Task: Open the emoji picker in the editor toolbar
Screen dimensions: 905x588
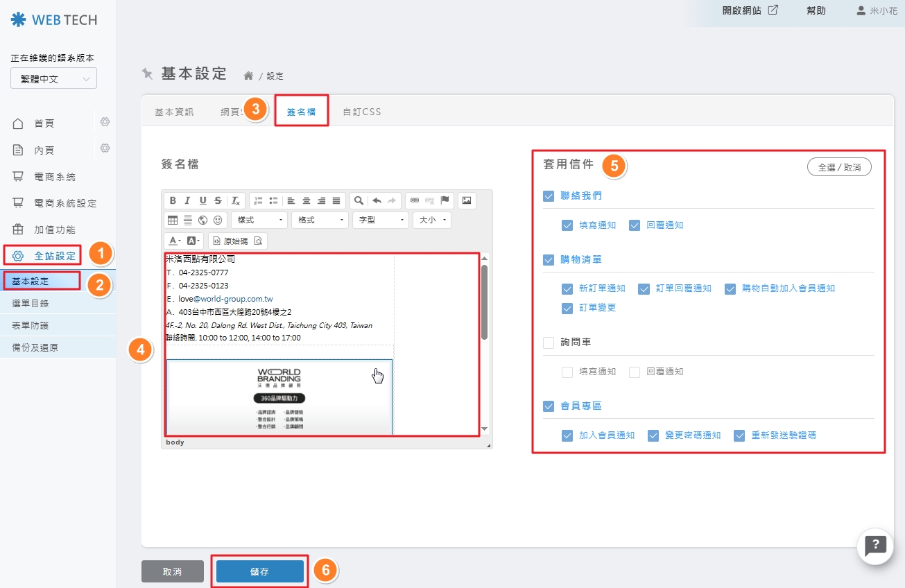Action: pyautogui.click(x=216, y=220)
